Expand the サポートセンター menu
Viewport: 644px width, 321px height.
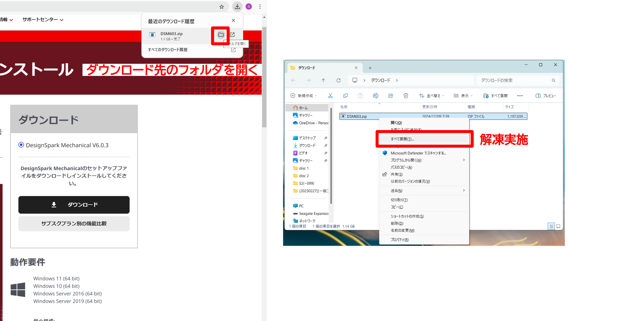(x=43, y=20)
